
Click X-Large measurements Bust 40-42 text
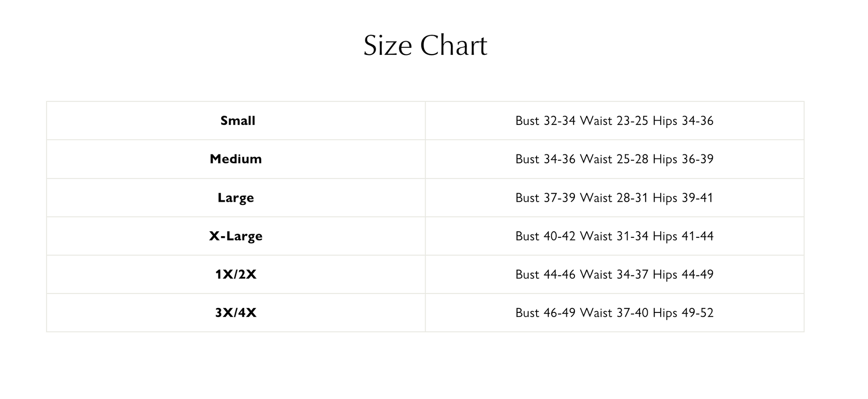(x=545, y=236)
